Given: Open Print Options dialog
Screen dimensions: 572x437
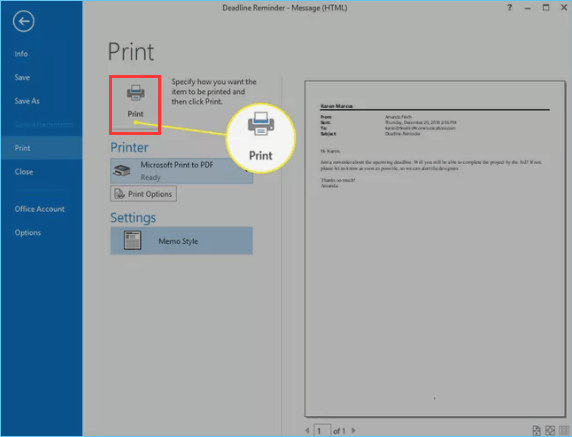Looking at the screenshot, I should pyautogui.click(x=143, y=194).
